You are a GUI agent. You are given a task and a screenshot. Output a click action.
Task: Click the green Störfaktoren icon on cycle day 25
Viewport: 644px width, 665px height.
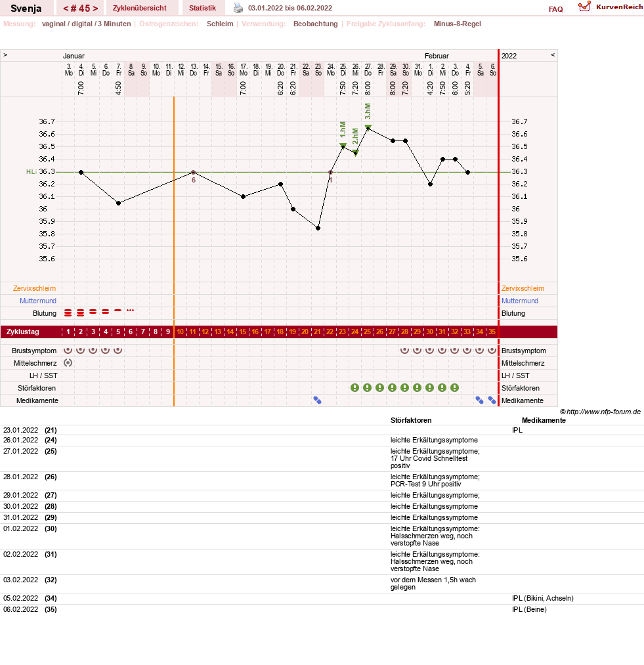pyautogui.click(x=368, y=387)
